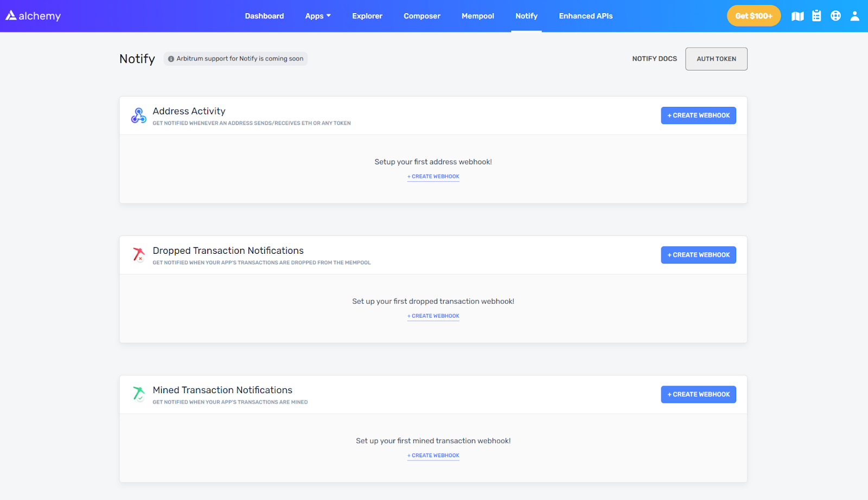Go to the Dashboard tab
Viewport: 868px width, 500px height.
pyautogui.click(x=264, y=16)
